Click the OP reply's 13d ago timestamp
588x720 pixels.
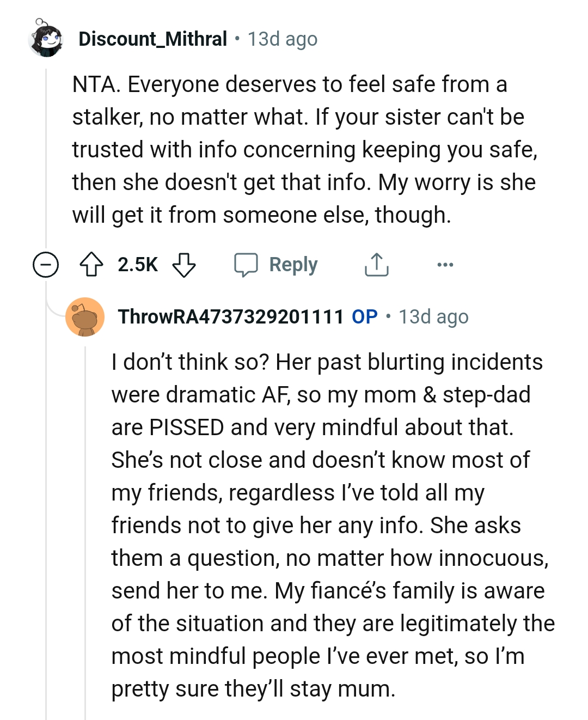(x=433, y=317)
